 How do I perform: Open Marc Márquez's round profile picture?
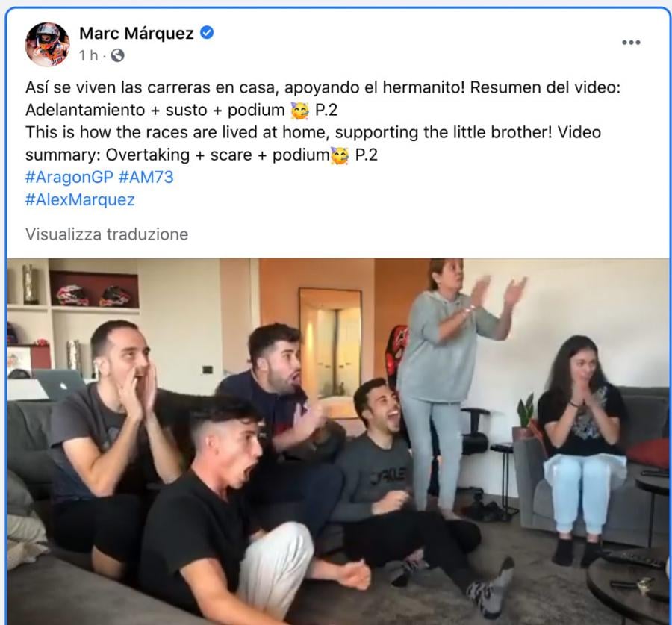tap(47, 44)
